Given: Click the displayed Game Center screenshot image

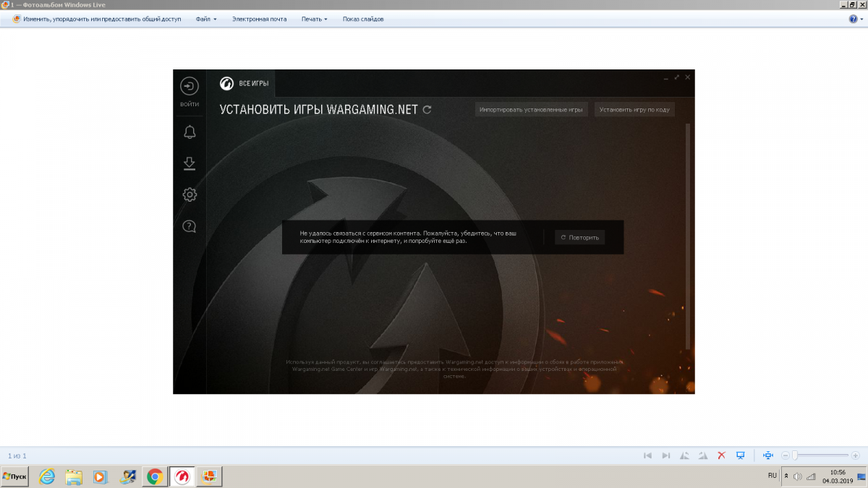Looking at the screenshot, I should click(x=434, y=231).
